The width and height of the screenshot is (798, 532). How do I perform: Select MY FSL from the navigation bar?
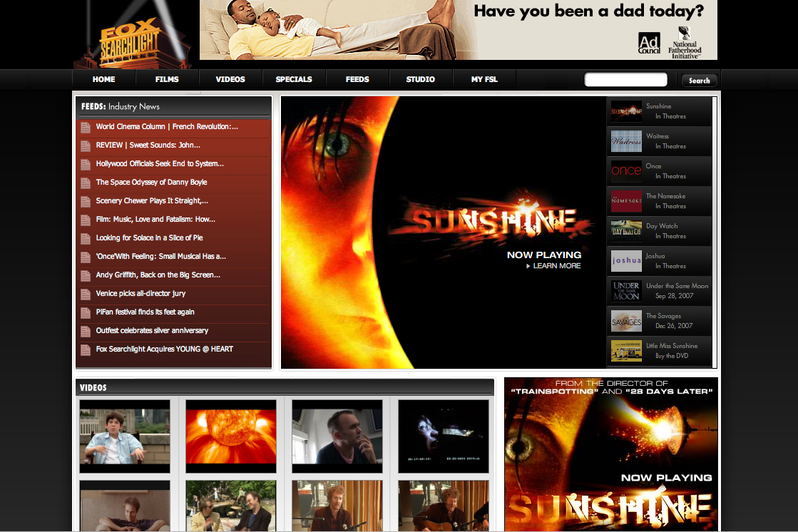484,79
